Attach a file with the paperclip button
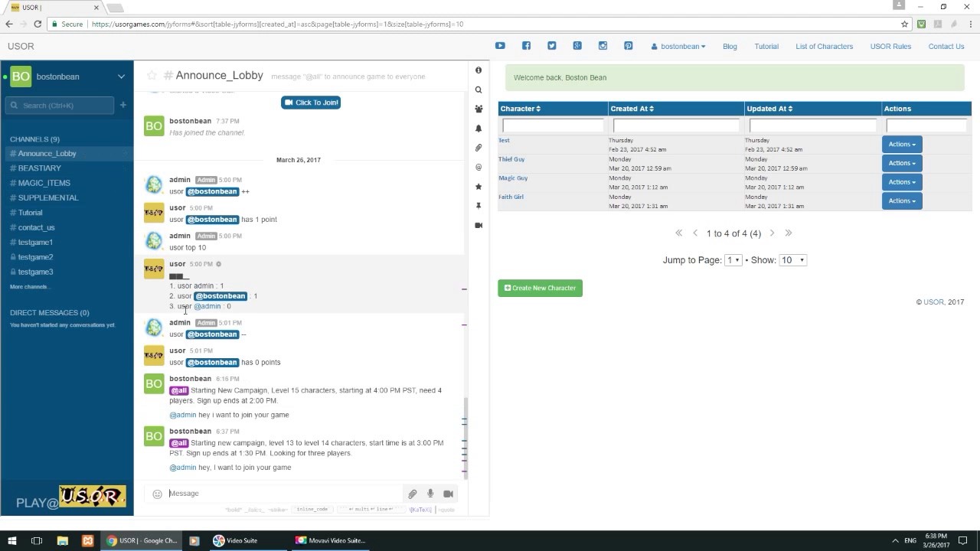Image resolution: width=980 pixels, height=551 pixels. pos(412,494)
